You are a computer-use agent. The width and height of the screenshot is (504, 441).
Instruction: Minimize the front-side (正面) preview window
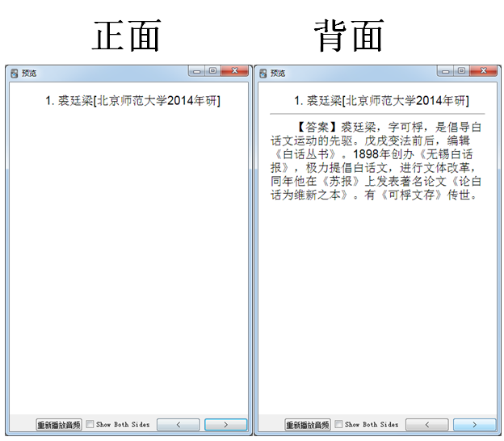click(x=197, y=71)
